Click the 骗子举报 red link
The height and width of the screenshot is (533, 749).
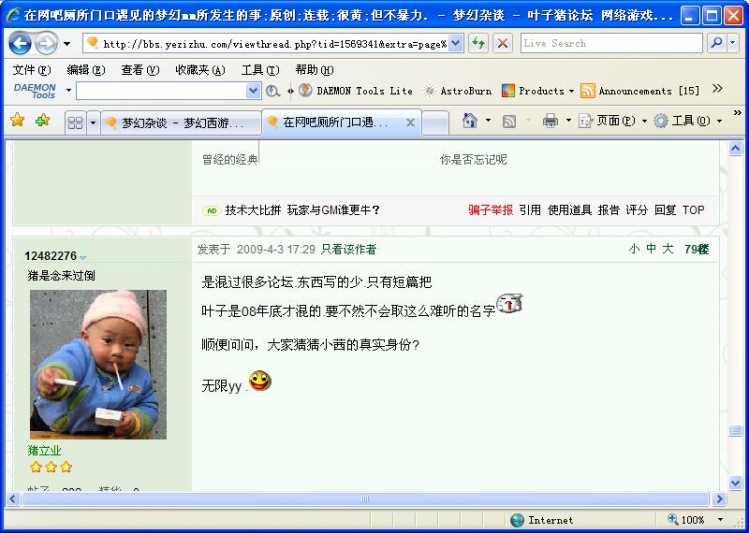pos(490,210)
